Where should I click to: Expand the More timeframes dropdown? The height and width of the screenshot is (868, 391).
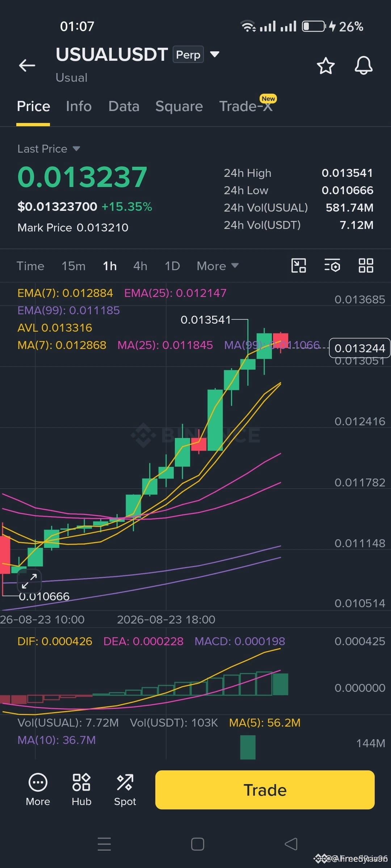[x=218, y=266]
